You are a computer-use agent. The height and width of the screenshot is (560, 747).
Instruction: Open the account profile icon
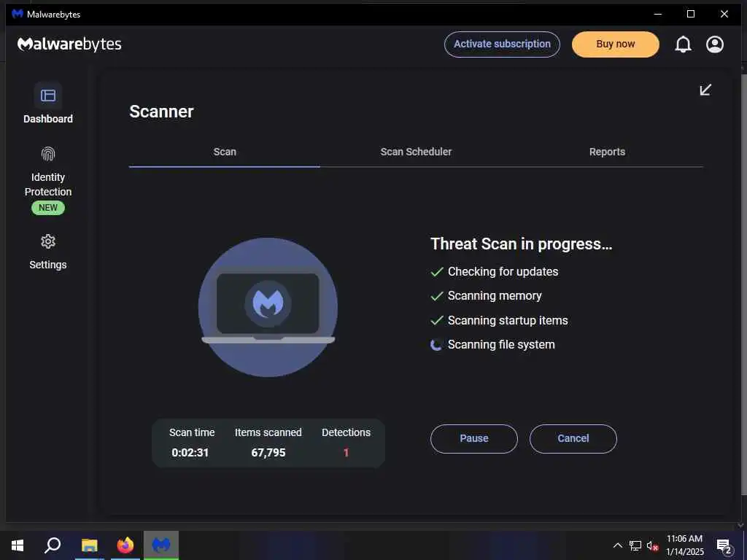[715, 44]
